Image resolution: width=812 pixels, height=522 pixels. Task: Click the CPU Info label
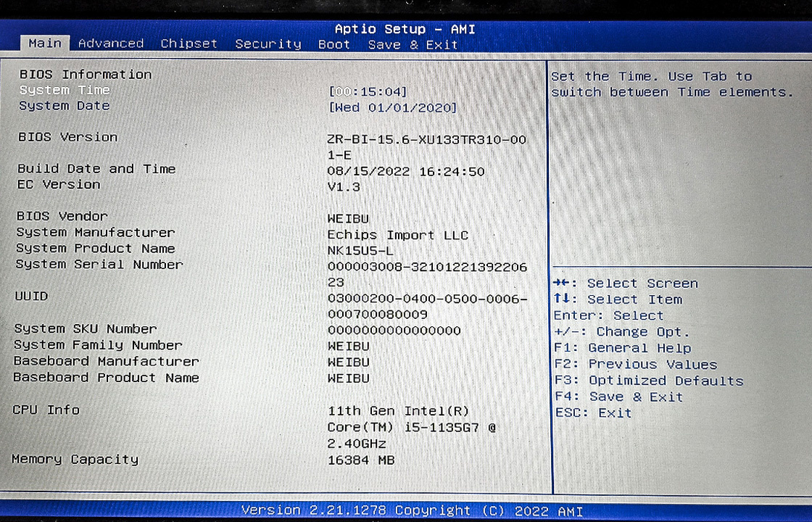click(x=46, y=410)
